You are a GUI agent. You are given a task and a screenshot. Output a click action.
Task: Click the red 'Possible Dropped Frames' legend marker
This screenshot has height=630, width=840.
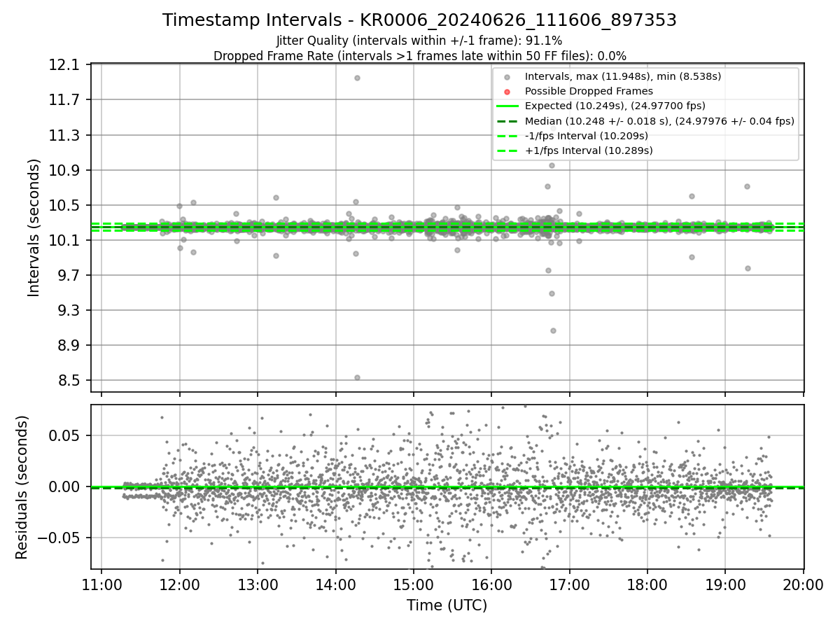(x=507, y=91)
